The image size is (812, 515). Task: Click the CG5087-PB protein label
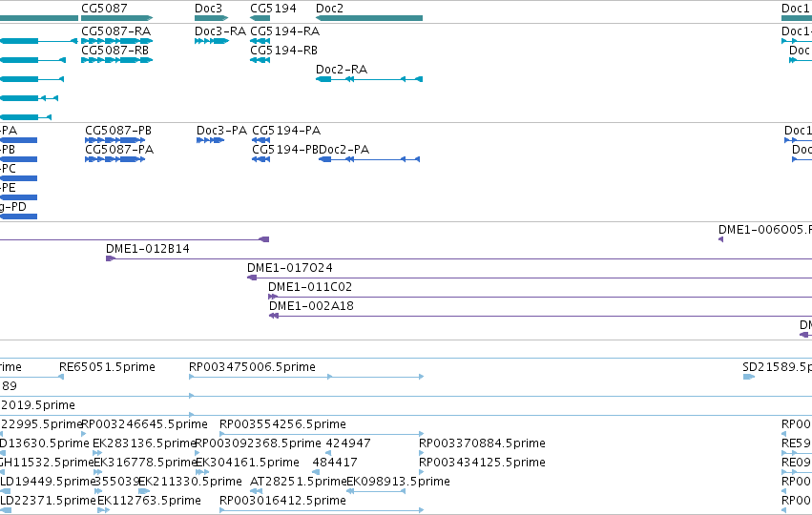pyautogui.click(x=118, y=131)
